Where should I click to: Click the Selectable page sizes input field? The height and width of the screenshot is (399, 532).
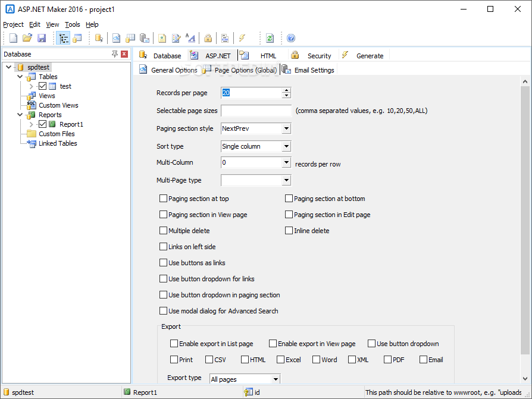[x=256, y=111]
